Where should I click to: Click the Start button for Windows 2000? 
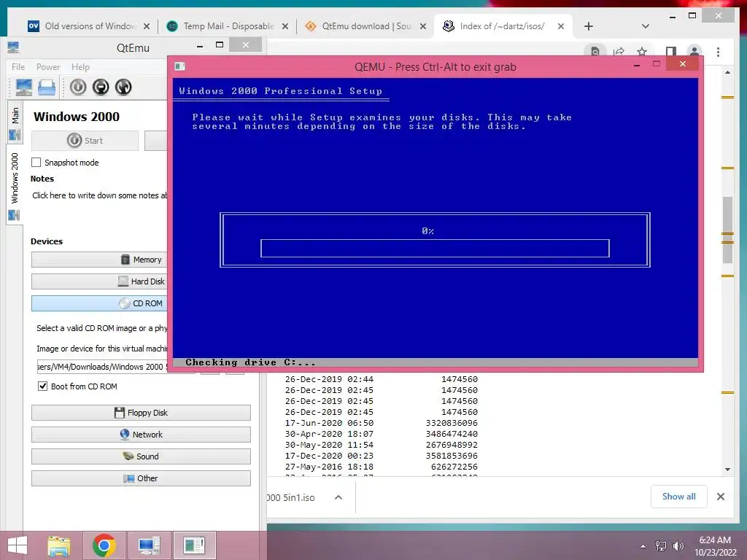point(85,141)
